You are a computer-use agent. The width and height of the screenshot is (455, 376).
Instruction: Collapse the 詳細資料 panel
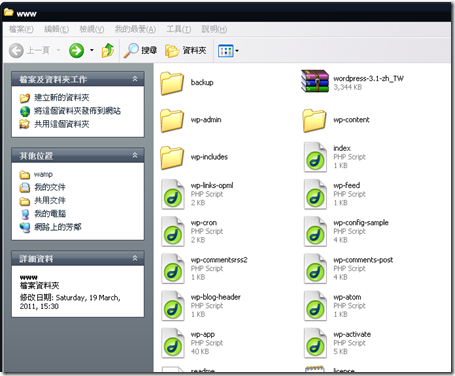[135, 258]
